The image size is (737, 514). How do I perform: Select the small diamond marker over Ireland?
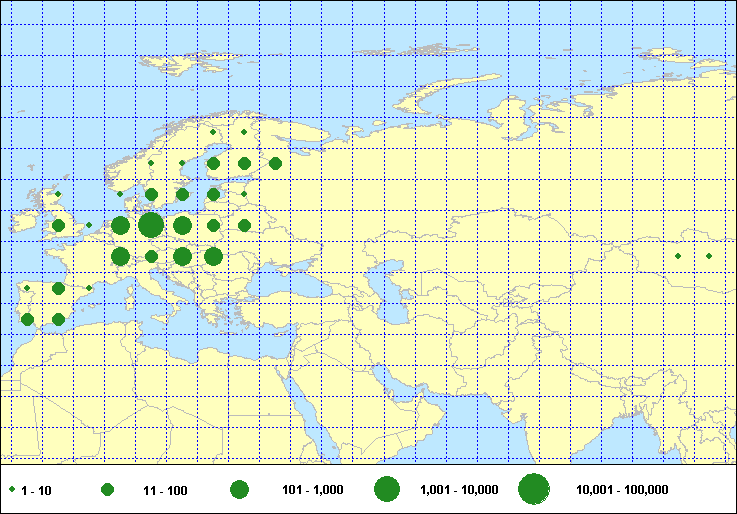58,194
